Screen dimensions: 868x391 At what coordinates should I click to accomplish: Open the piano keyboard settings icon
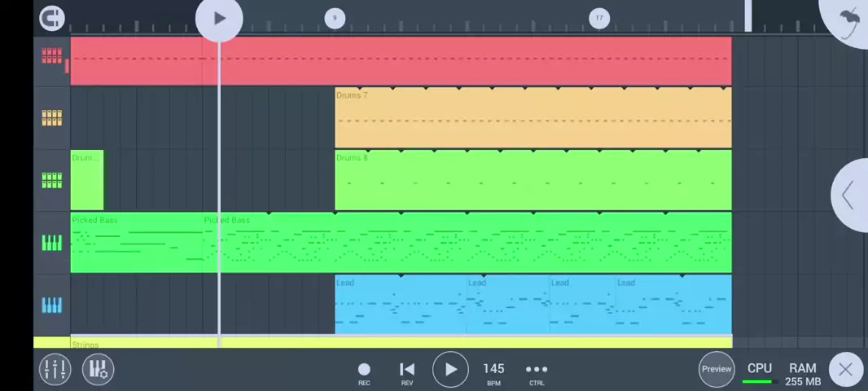coord(98,369)
